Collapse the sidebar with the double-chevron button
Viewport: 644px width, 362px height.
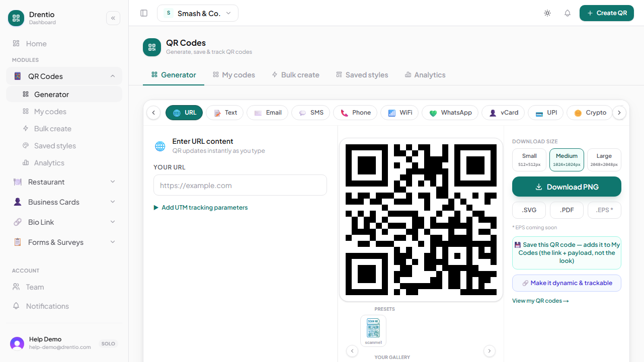113,18
